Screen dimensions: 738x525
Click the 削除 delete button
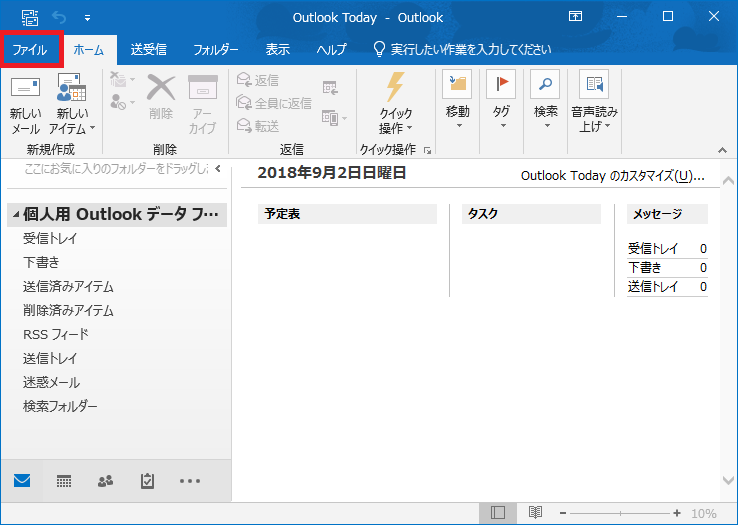coord(161,97)
